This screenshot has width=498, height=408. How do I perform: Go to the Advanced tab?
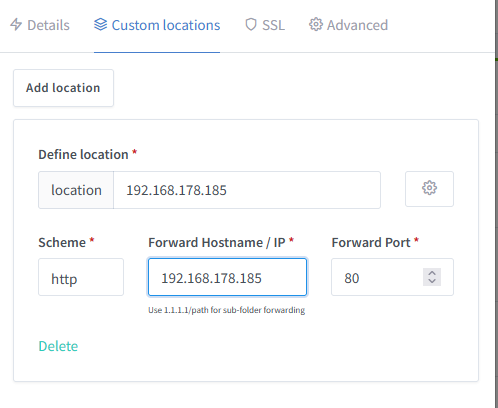pyautogui.click(x=349, y=25)
